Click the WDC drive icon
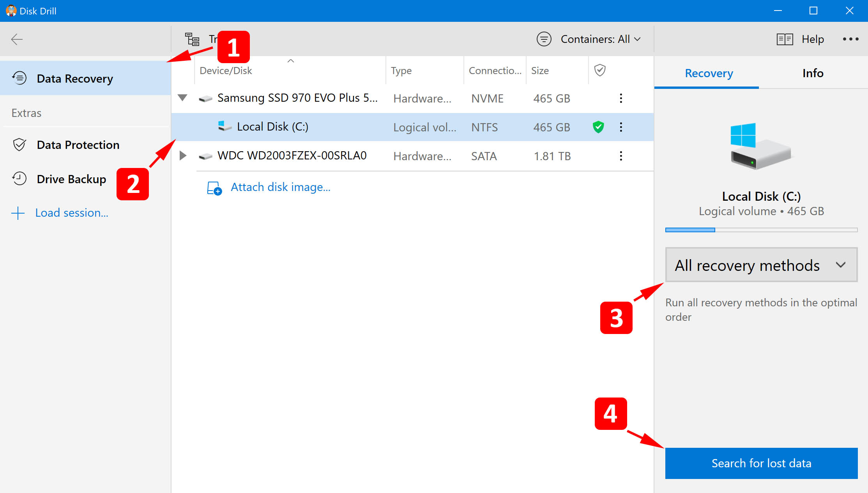Screen dimensions: 868x493 [205, 157]
